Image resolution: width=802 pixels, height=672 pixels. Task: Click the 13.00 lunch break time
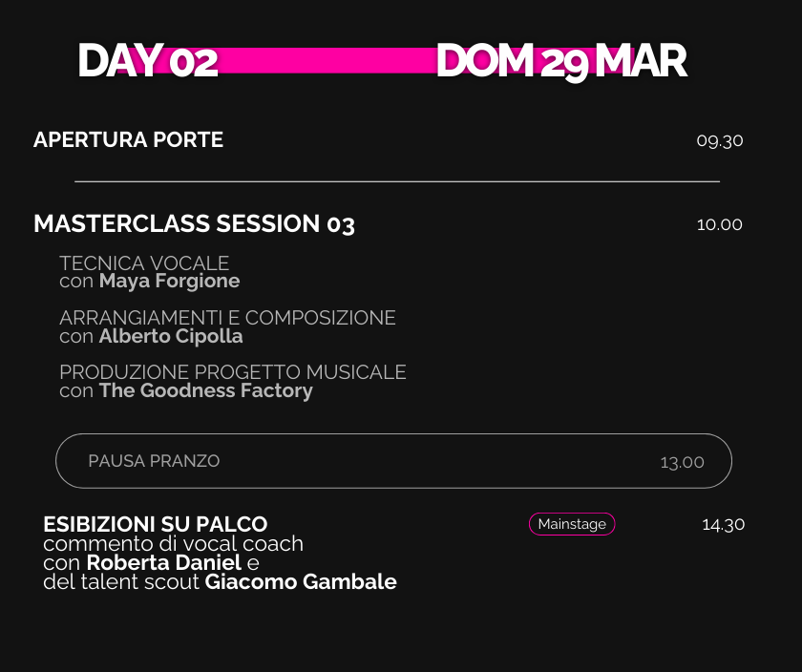click(682, 462)
